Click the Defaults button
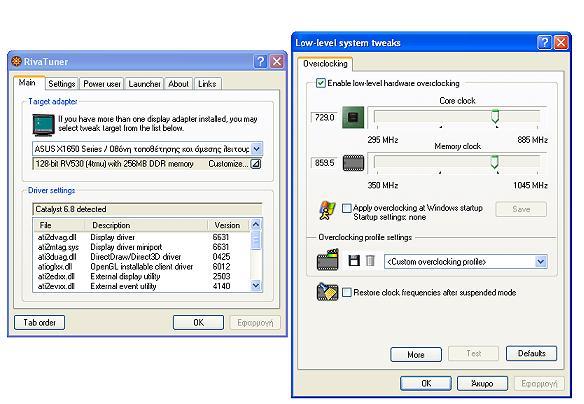 [x=531, y=353]
